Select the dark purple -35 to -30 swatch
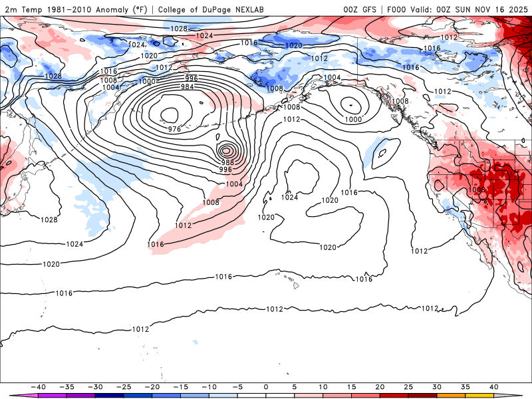This screenshot has height=399, width=532. pyautogui.click(x=80, y=396)
